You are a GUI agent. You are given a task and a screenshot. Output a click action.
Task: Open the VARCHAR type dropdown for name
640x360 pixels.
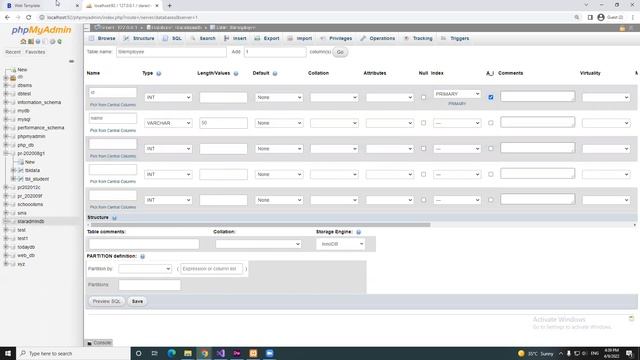tap(168, 123)
